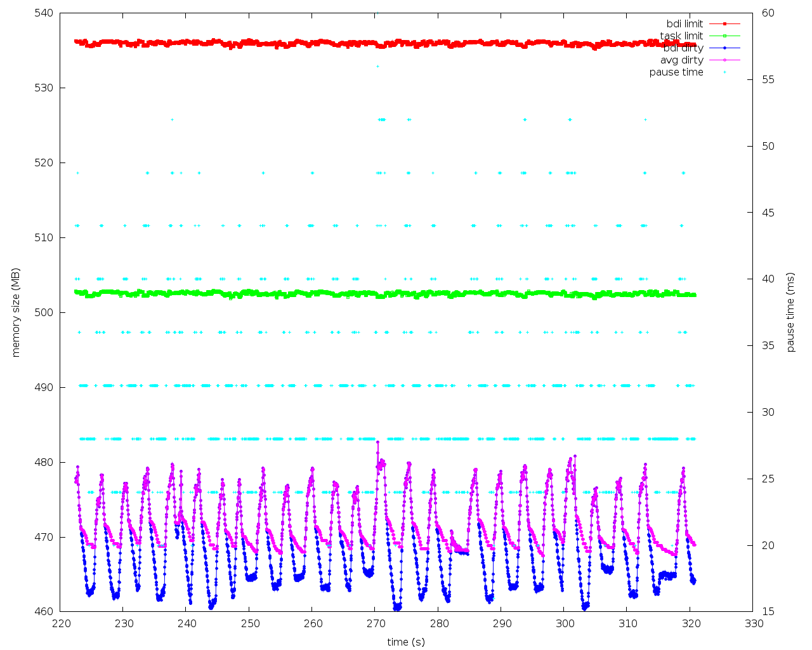Click the 40 label on pause time axis

tap(768, 279)
